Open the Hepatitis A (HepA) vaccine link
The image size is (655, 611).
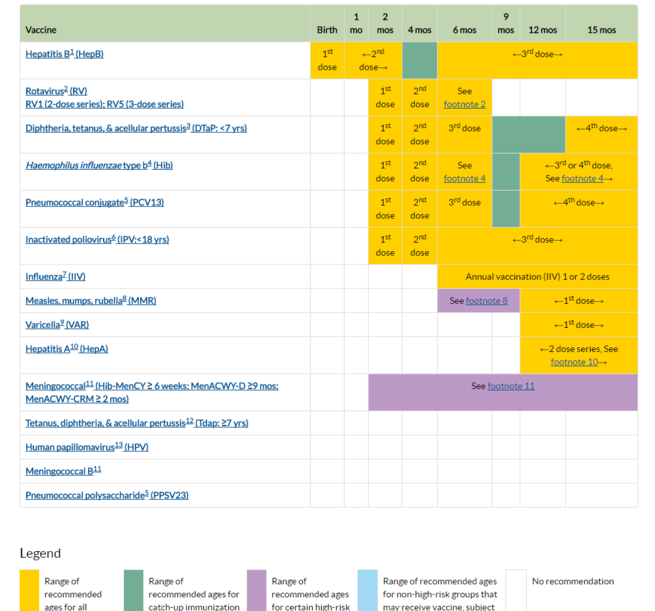[67, 349]
